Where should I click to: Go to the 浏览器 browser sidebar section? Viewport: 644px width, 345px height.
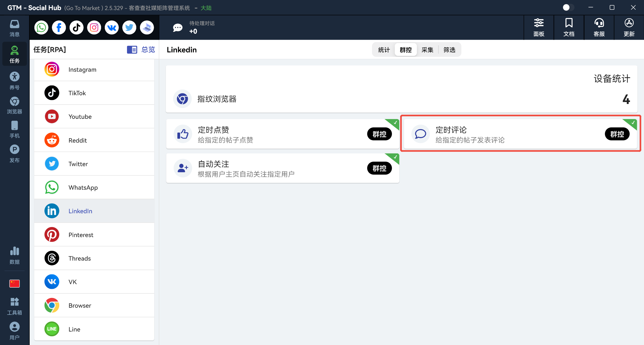[15, 105]
